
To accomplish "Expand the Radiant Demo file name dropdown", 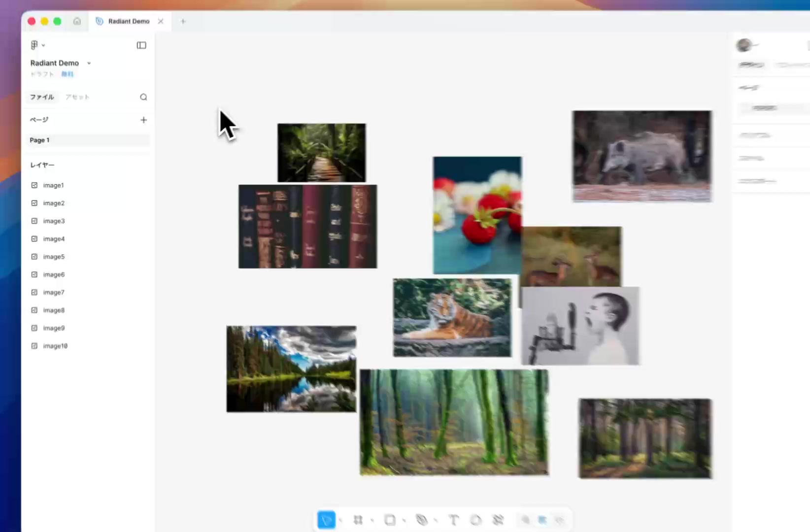I will (89, 63).
